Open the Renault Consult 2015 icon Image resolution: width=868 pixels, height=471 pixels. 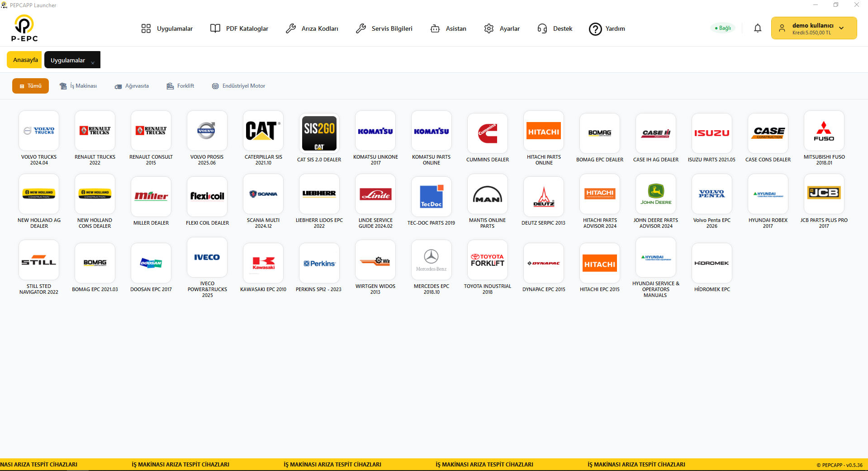(151, 131)
